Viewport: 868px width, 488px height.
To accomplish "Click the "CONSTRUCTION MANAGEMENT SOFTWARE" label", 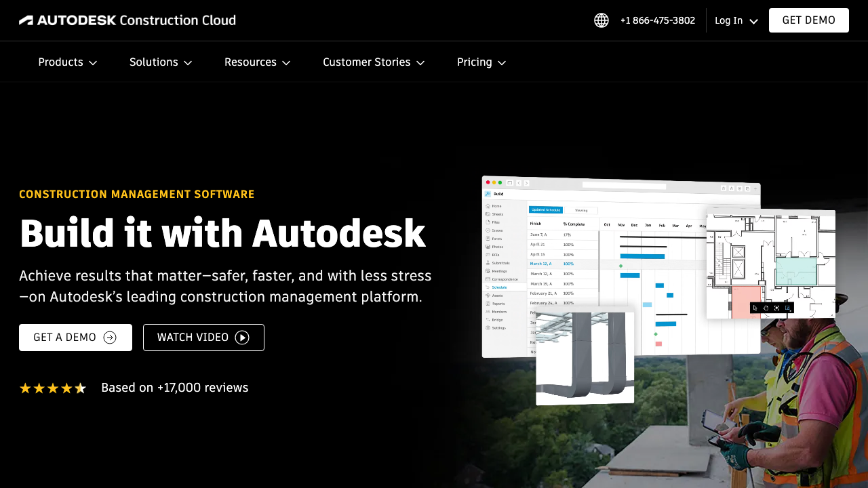I will tap(137, 195).
